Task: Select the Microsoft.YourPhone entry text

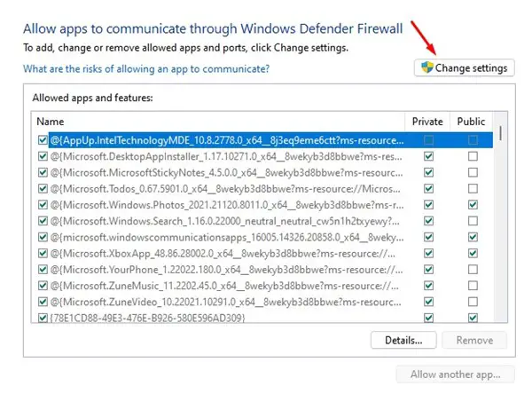Action: point(227,270)
